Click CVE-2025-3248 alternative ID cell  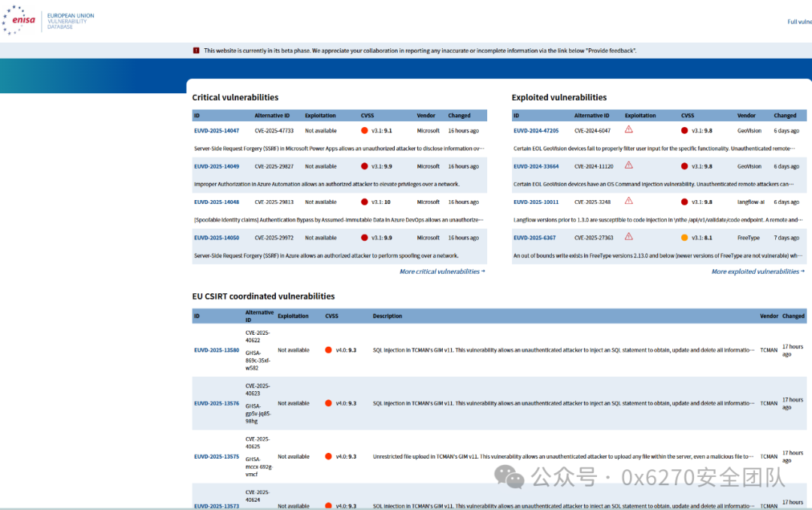[592, 202]
